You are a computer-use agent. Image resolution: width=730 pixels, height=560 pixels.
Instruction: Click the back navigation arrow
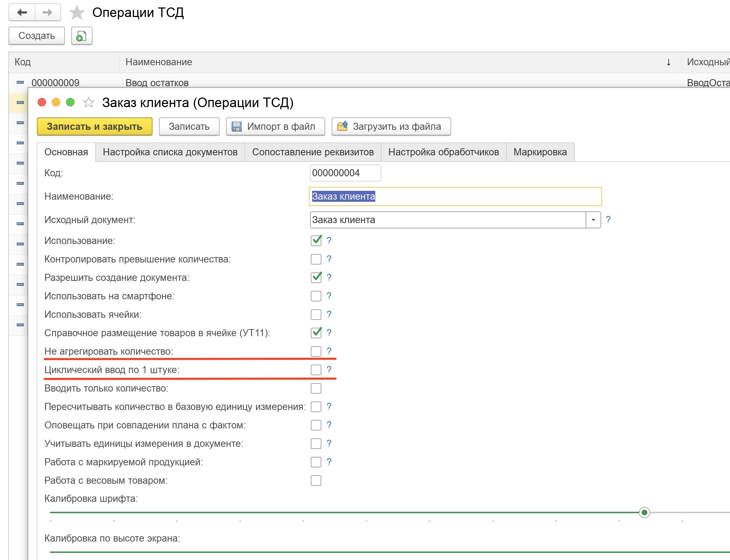tap(22, 12)
